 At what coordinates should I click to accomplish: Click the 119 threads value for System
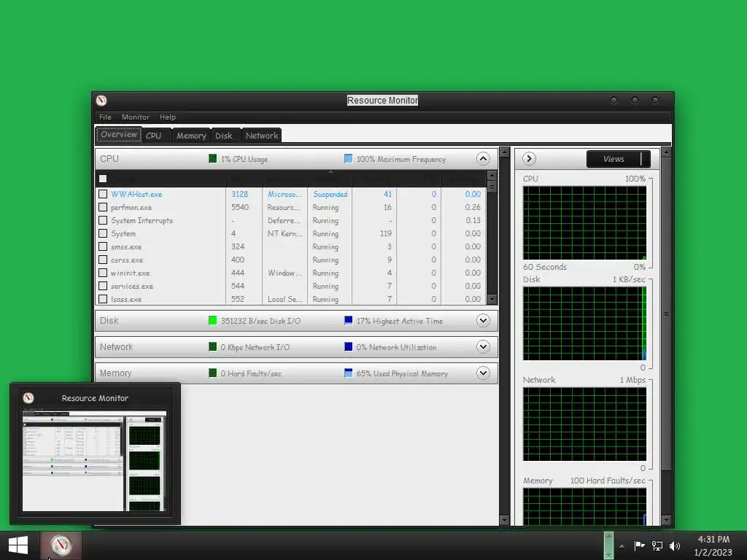pyautogui.click(x=385, y=233)
